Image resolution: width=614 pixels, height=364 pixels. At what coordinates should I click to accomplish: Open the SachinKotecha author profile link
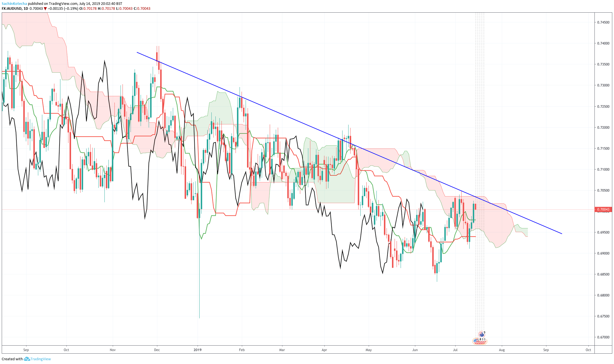pos(14,4)
